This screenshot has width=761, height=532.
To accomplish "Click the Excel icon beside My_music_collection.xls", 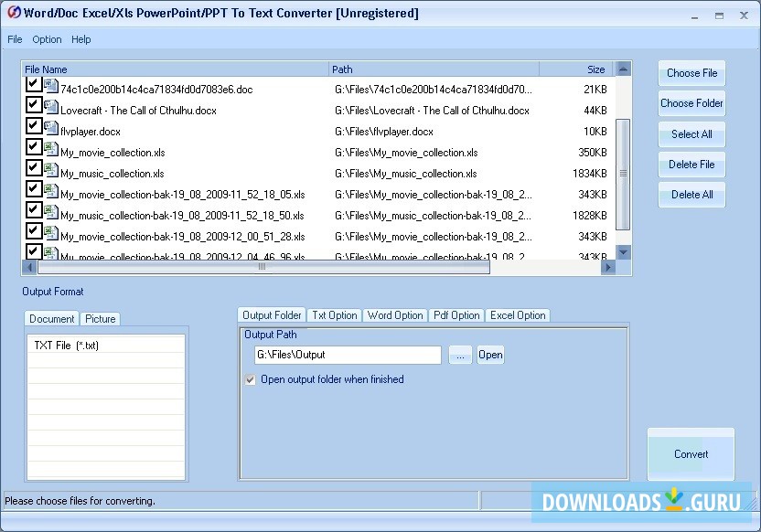I will (49, 169).
